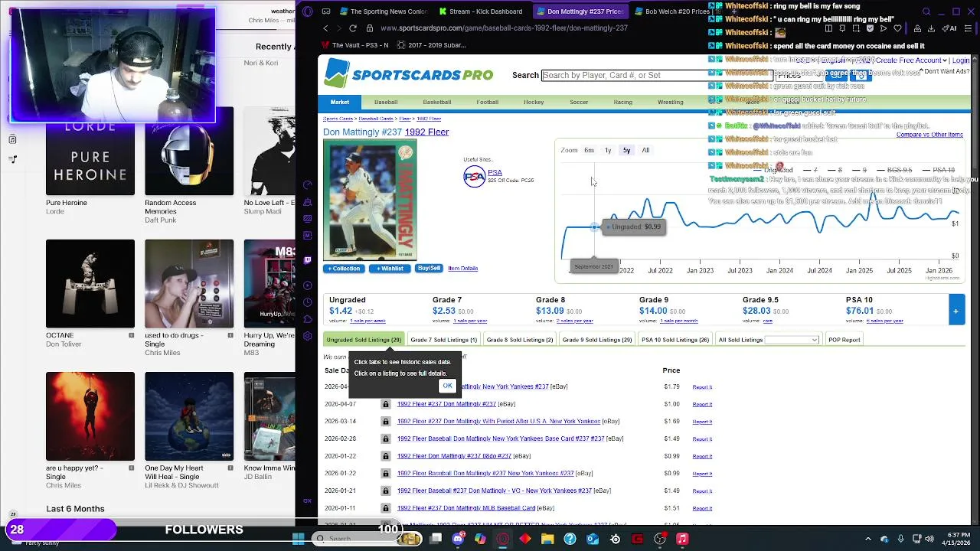Add card with + Collection button

click(344, 269)
